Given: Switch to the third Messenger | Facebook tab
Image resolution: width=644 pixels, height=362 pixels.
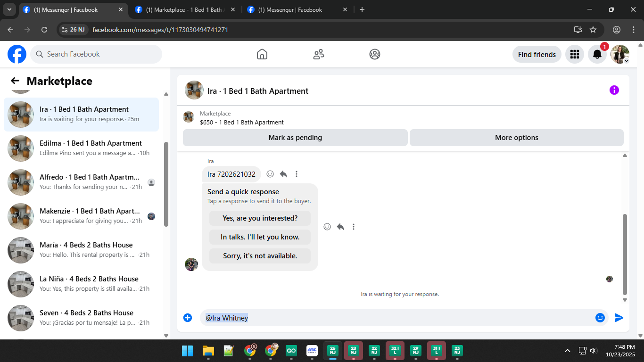Looking at the screenshot, I should click(297, 9).
